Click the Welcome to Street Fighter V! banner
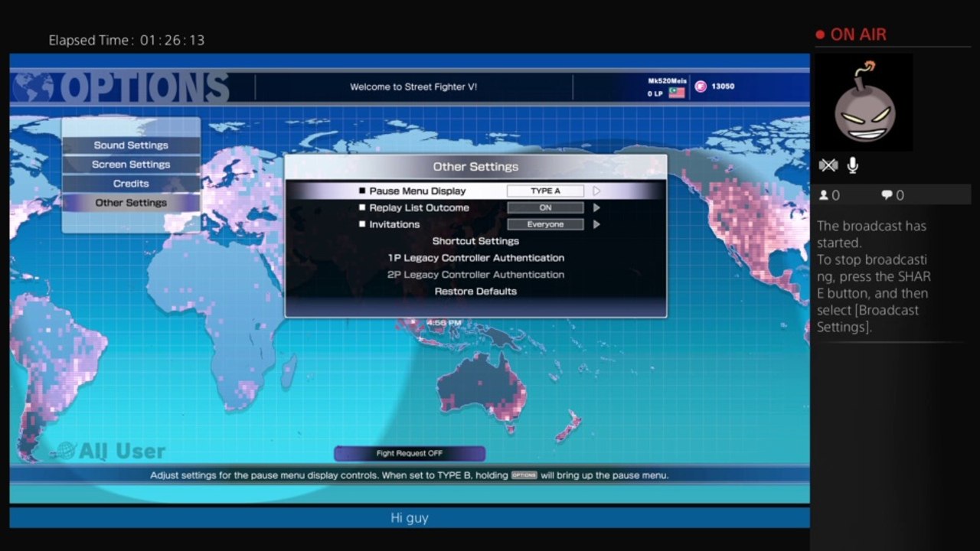980x551 pixels. pyautogui.click(x=413, y=87)
